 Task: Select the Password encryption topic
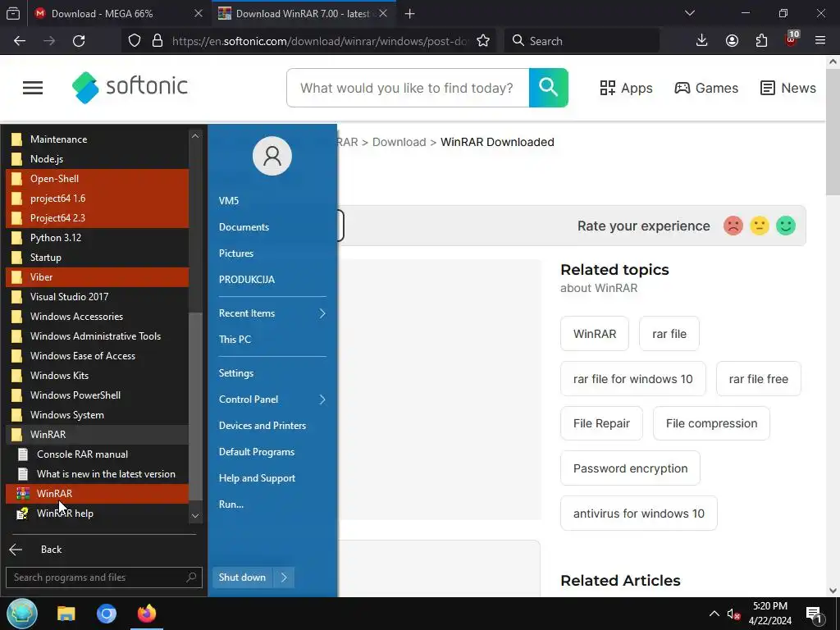click(x=630, y=468)
